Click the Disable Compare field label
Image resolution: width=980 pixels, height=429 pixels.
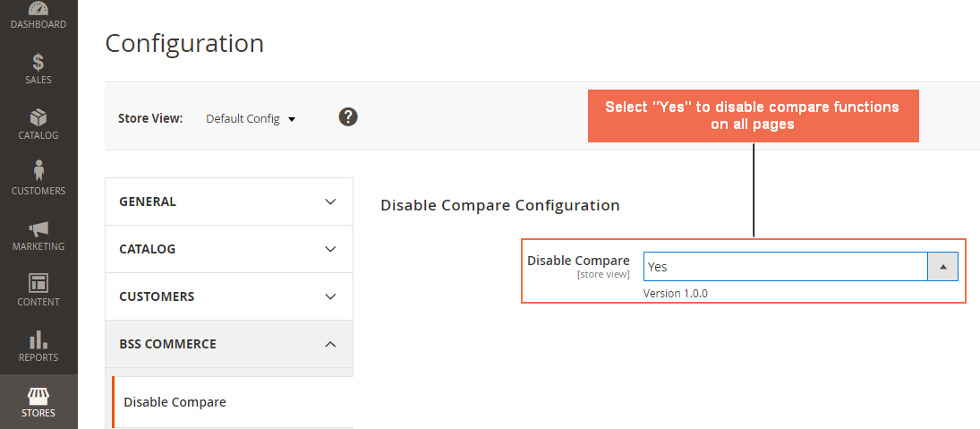click(578, 261)
